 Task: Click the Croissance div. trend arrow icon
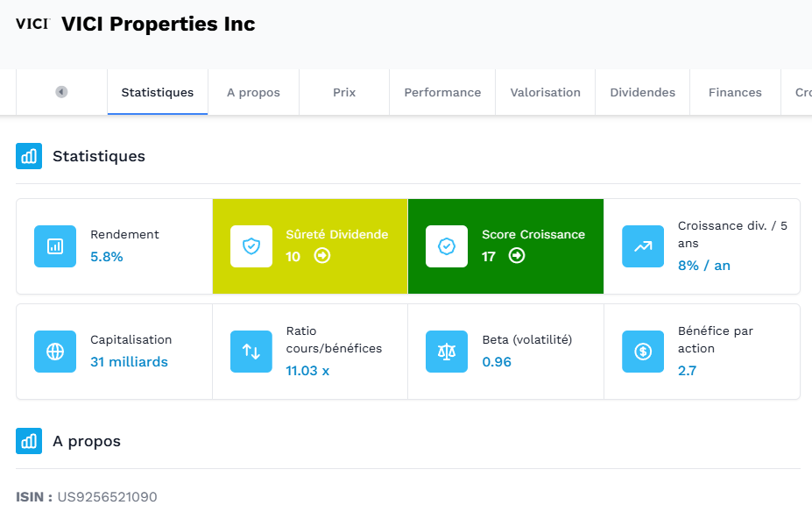tap(643, 246)
